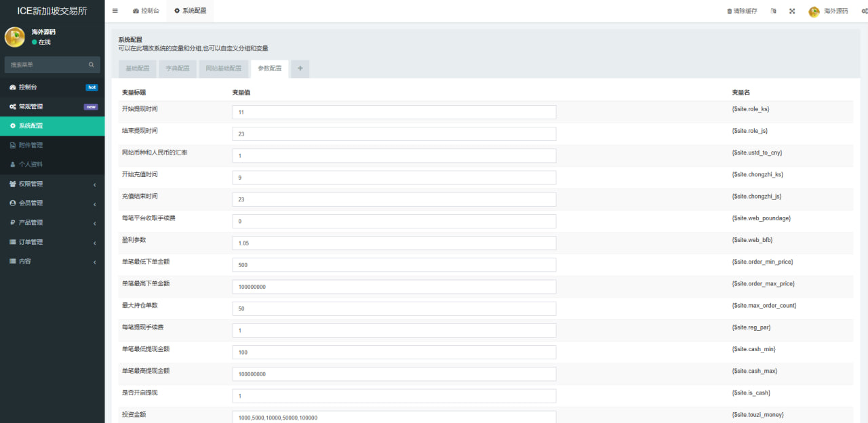Expand the 权限管理 sidebar menu
The height and width of the screenshot is (423, 868).
[x=52, y=184]
